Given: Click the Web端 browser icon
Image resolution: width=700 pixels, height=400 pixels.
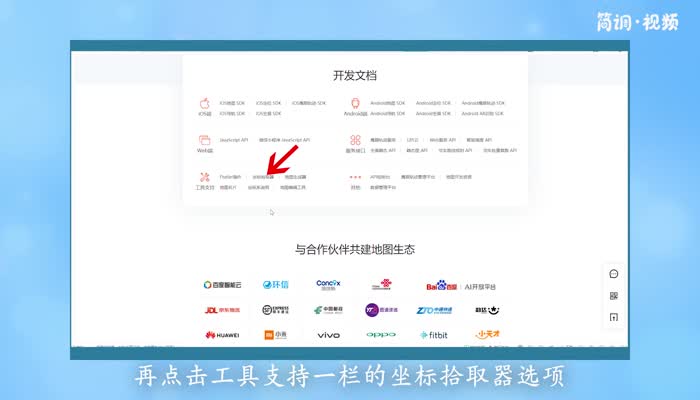Looking at the screenshot, I should pyautogui.click(x=204, y=141).
